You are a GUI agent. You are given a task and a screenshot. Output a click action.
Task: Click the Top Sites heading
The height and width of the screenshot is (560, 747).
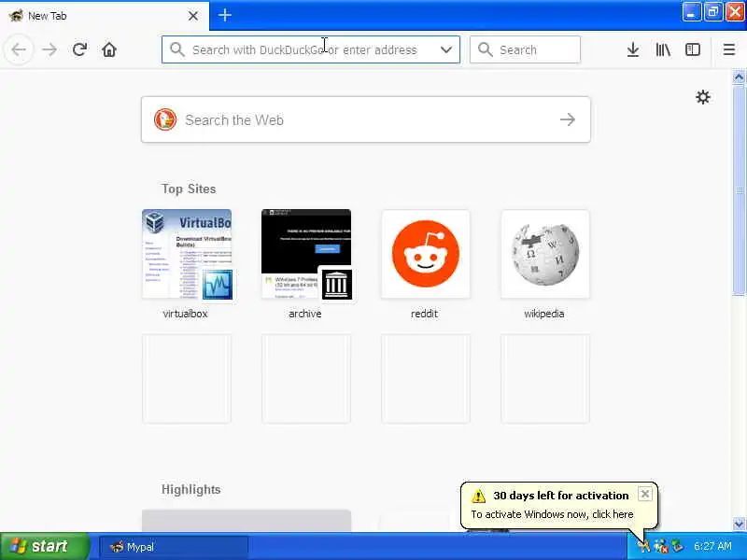[189, 189]
